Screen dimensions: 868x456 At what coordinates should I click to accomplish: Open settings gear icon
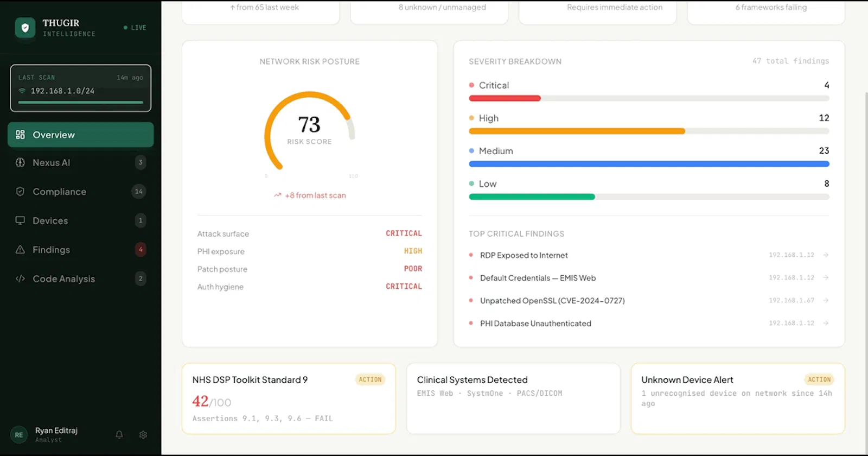point(143,434)
